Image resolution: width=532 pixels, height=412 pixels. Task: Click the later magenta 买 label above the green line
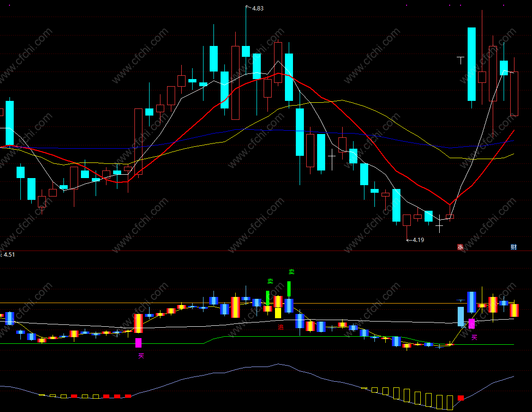[474, 337]
